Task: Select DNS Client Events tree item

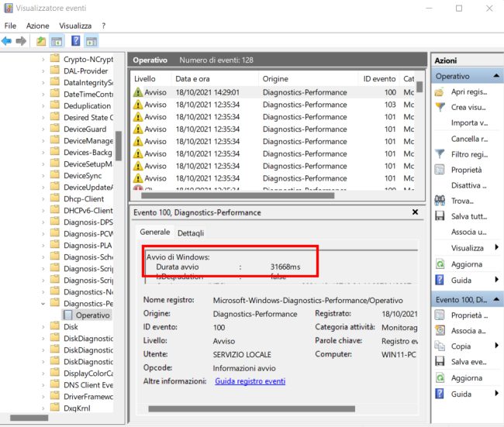Action: coord(88,385)
